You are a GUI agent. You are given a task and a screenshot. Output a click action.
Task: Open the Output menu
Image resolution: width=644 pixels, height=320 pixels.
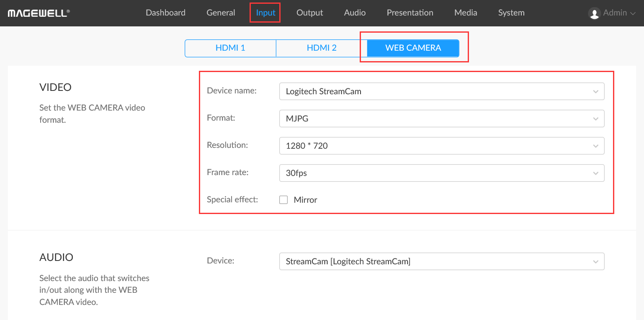[309, 13]
